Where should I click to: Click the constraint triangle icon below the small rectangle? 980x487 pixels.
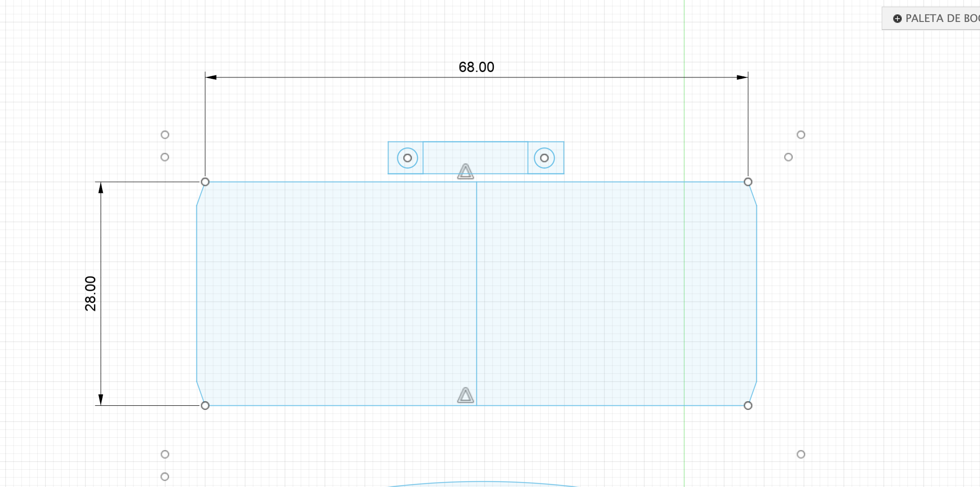(x=466, y=171)
